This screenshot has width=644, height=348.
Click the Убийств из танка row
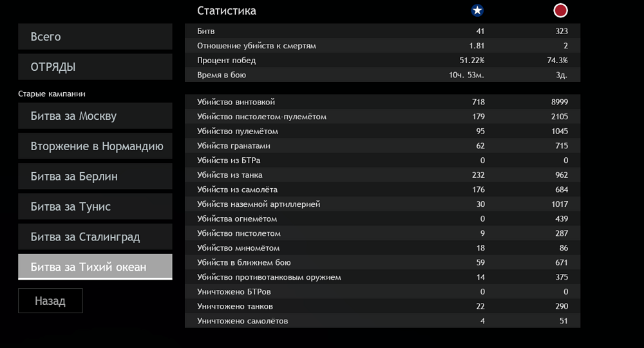[382, 175]
